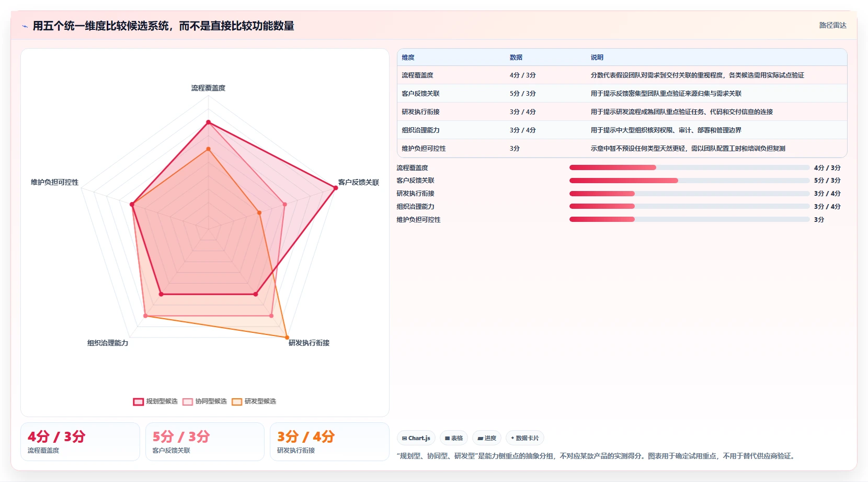Open the 3分 / 4分 研发执行衔接 card
868x482 pixels.
(329, 442)
